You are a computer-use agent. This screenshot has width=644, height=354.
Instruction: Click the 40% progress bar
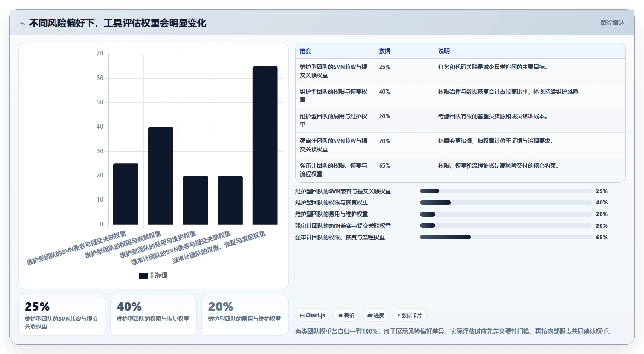coord(506,203)
